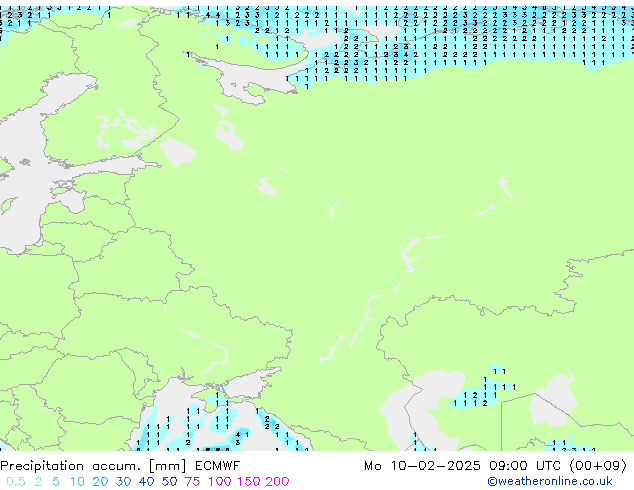Viewport: 634px width, 490px height.
Task: Click the 40 mm legend value
Action: 146,482
